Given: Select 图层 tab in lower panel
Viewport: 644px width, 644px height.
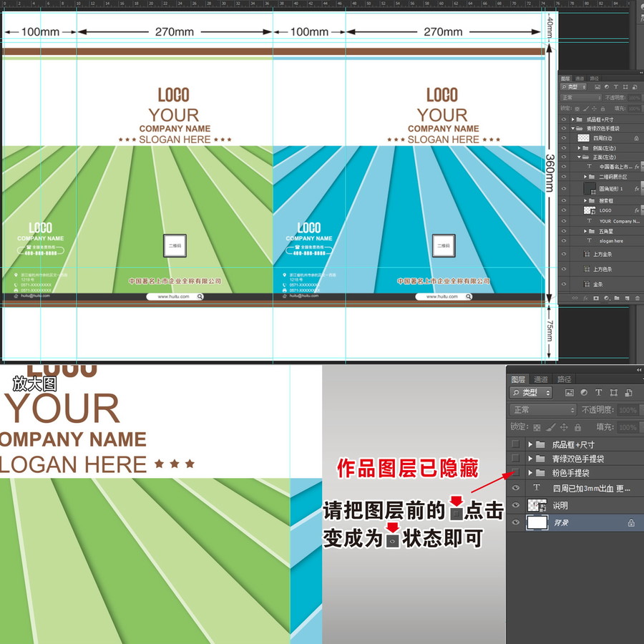Looking at the screenshot, I should click(x=518, y=379).
